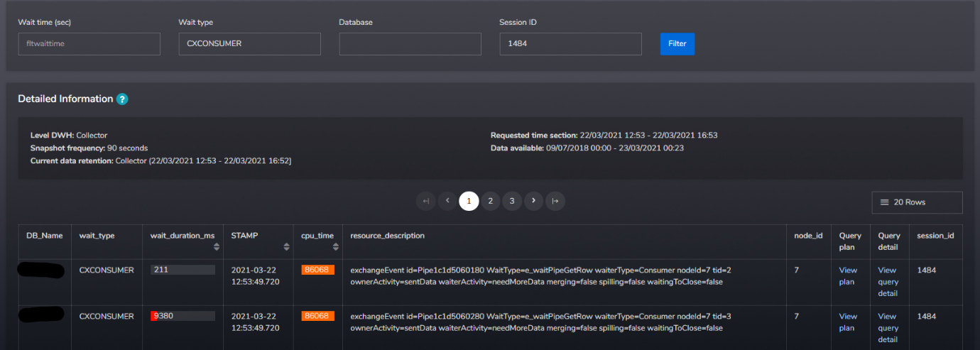
Task: Click the Level DWH: Collector text
Action: point(69,135)
